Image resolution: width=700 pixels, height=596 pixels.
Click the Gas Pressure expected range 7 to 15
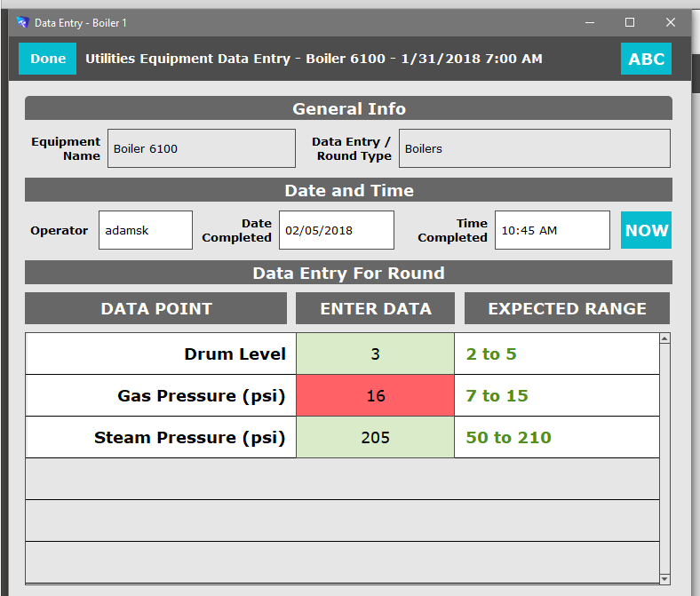pyautogui.click(x=497, y=395)
